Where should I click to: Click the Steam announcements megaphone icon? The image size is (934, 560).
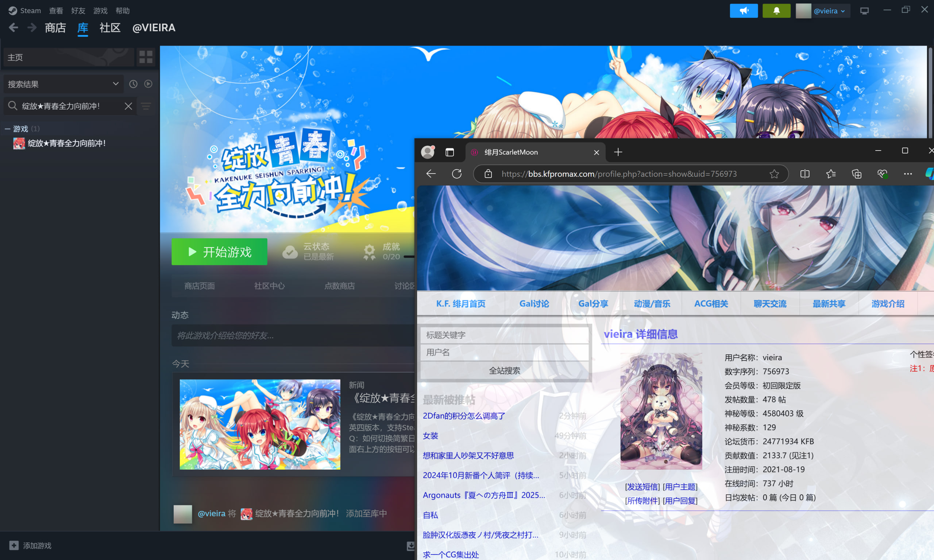pyautogui.click(x=743, y=11)
